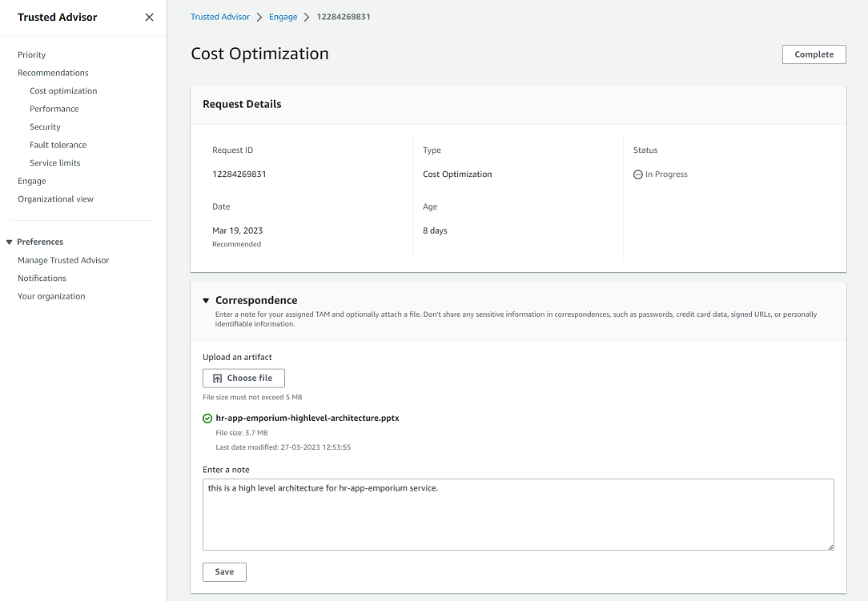The width and height of the screenshot is (868, 601).
Task: Click the Age value 8 days
Action: point(435,230)
